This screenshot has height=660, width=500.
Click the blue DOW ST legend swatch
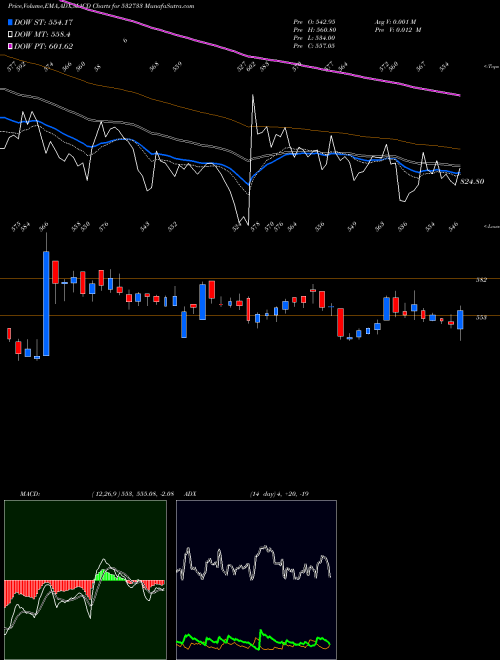pyautogui.click(x=10, y=22)
